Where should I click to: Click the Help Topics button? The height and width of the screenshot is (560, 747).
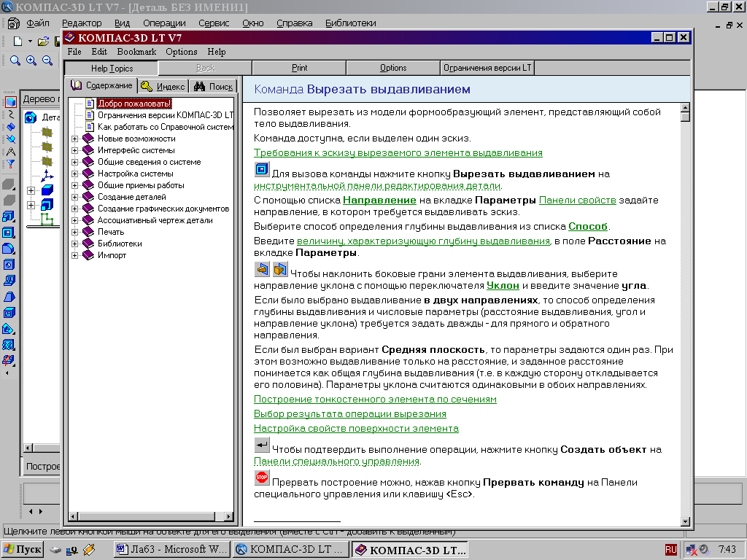(112, 68)
